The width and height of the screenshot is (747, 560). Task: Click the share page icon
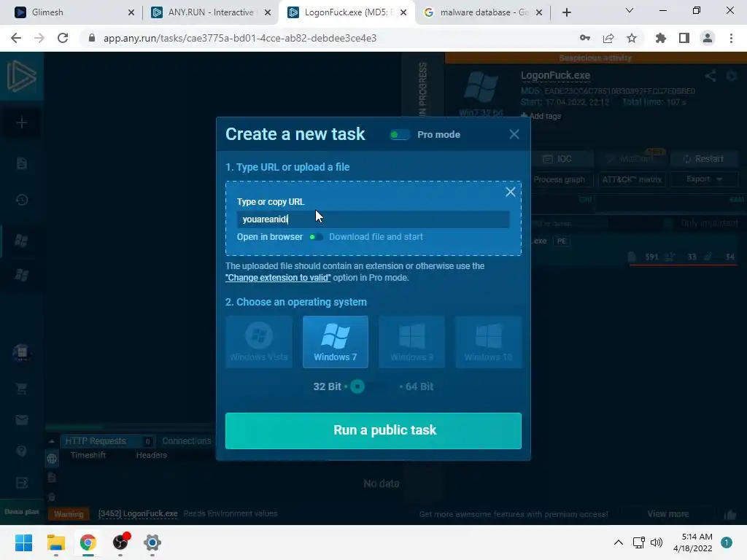point(608,38)
